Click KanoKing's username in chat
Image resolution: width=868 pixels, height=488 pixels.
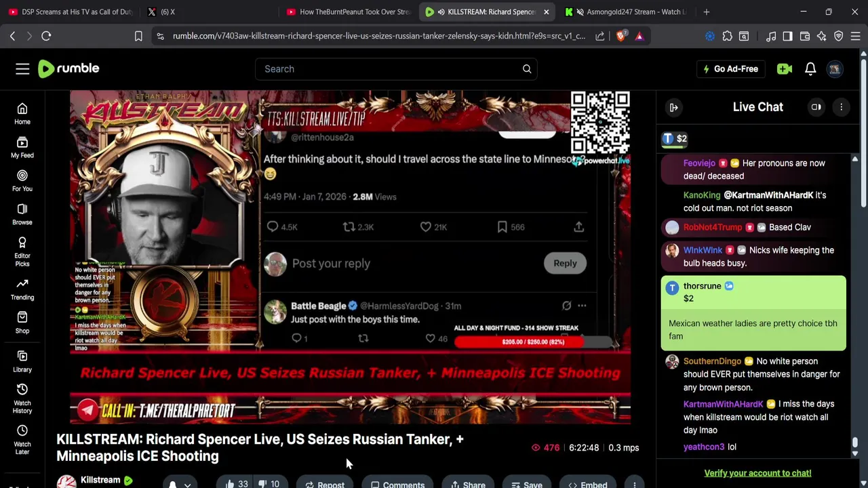[x=702, y=195]
